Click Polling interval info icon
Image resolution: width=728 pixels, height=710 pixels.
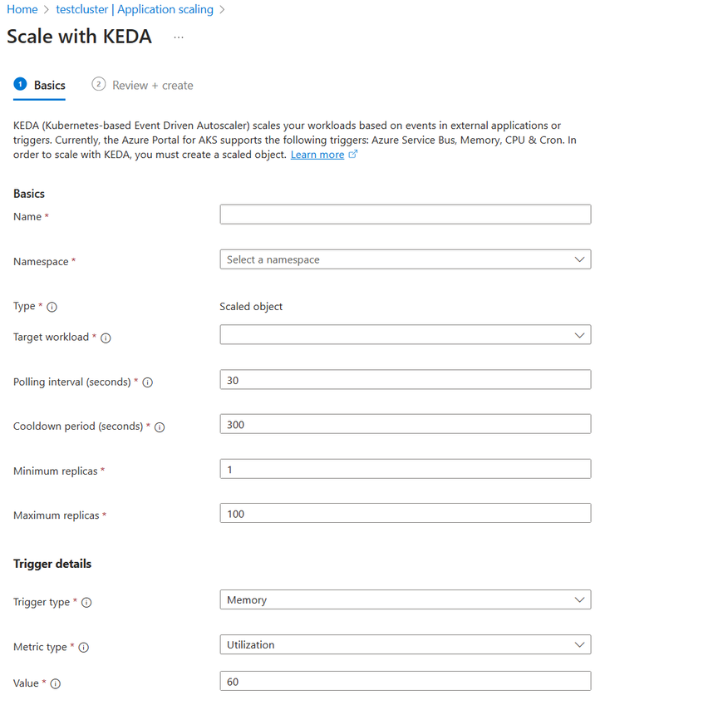(148, 382)
